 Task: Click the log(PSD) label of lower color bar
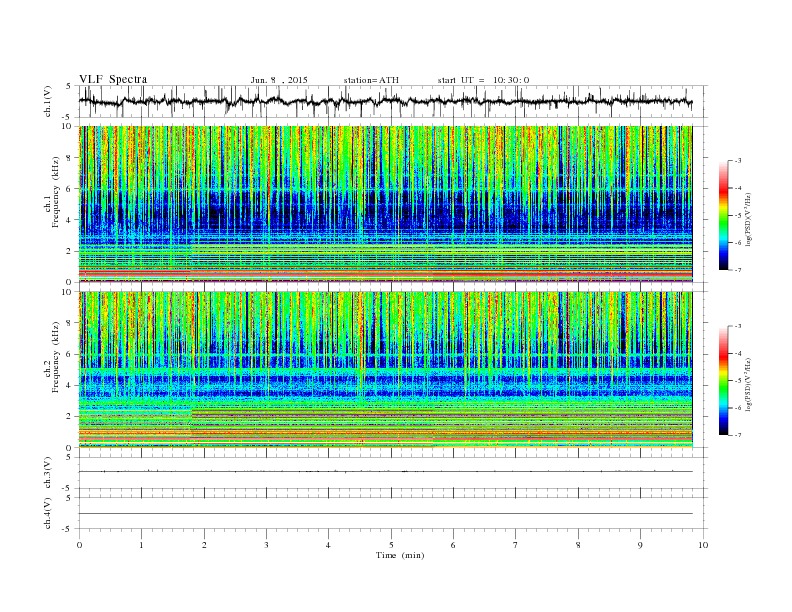pos(749,385)
